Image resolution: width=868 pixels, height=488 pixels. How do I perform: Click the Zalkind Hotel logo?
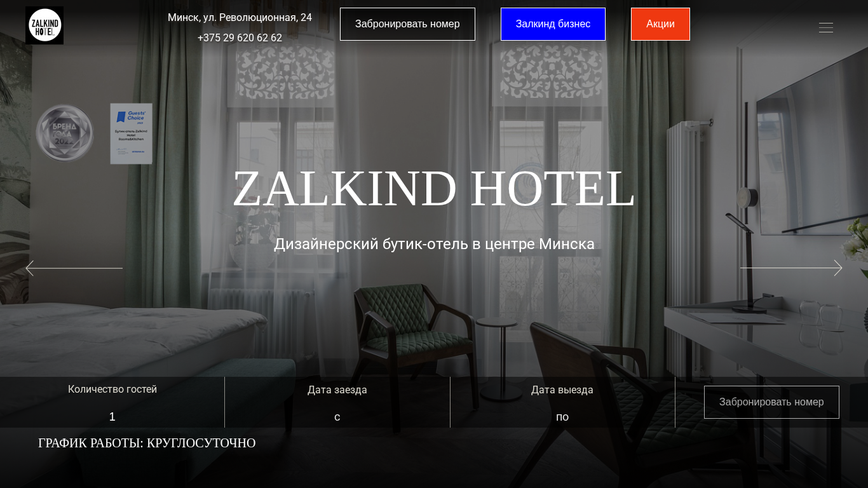click(x=44, y=25)
